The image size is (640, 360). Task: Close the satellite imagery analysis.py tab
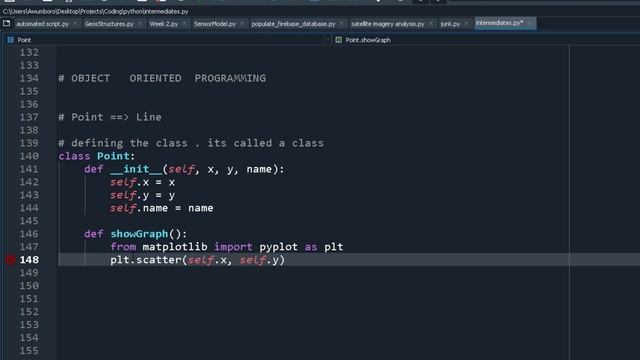click(430, 24)
